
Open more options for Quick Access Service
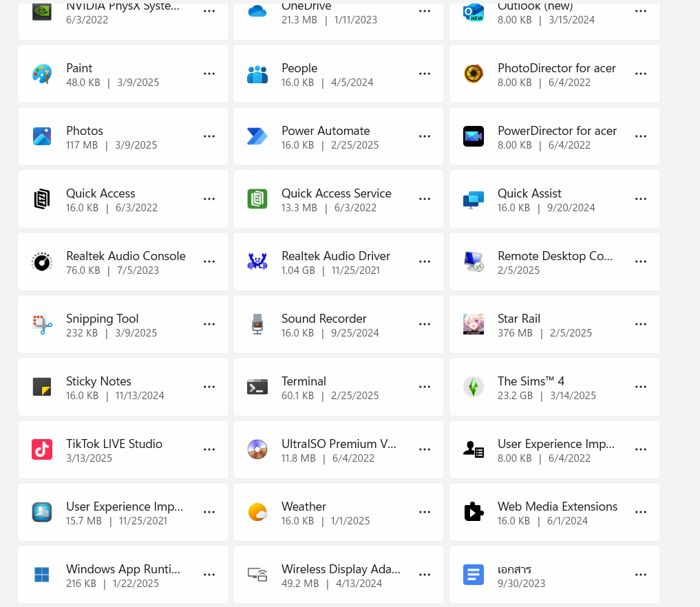pyautogui.click(x=425, y=199)
